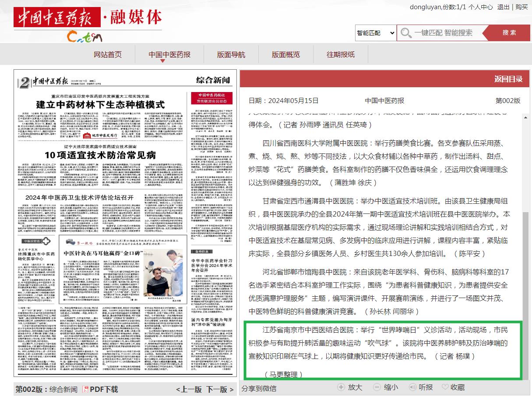Click the favorite heart icon
The image size is (532, 398).
click(x=445, y=387)
